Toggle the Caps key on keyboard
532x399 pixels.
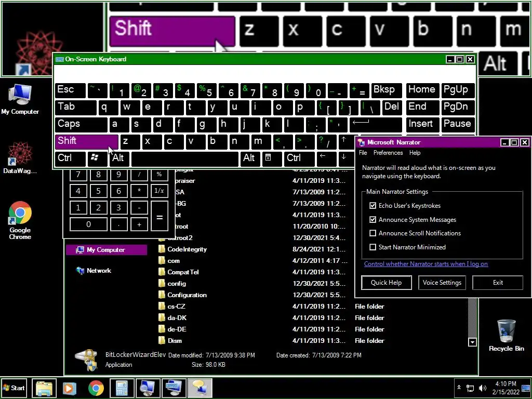81,124
